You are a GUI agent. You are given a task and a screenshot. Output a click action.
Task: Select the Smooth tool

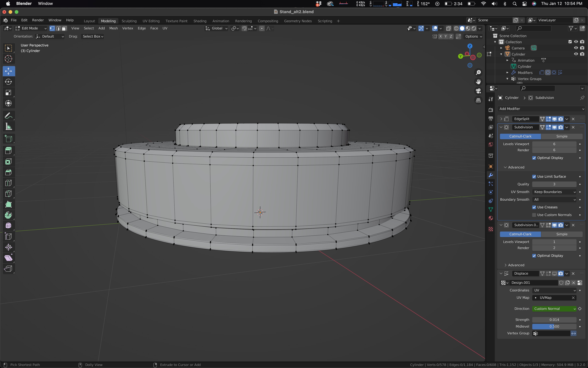click(x=9, y=226)
